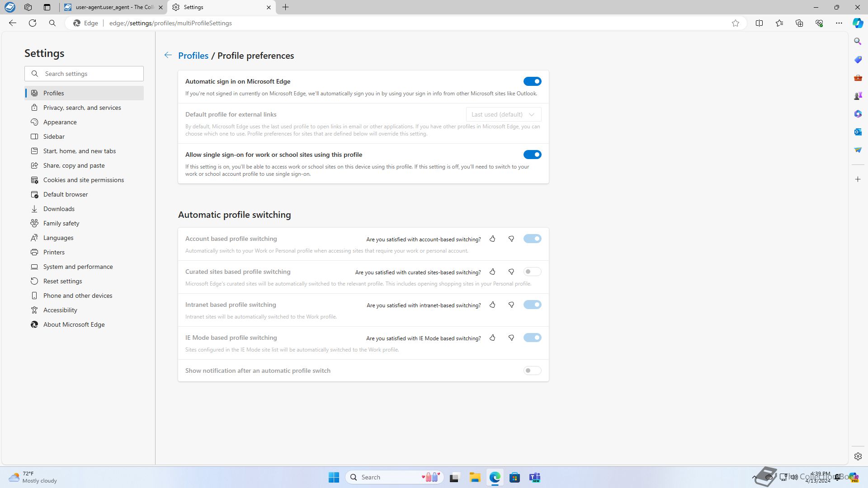
Task: Thumbs down for IE Mode based switching
Action: click(x=511, y=338)
